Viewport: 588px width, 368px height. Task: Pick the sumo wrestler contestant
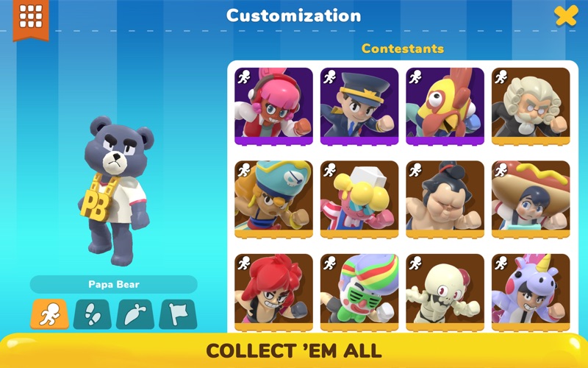tap(445, 199)
